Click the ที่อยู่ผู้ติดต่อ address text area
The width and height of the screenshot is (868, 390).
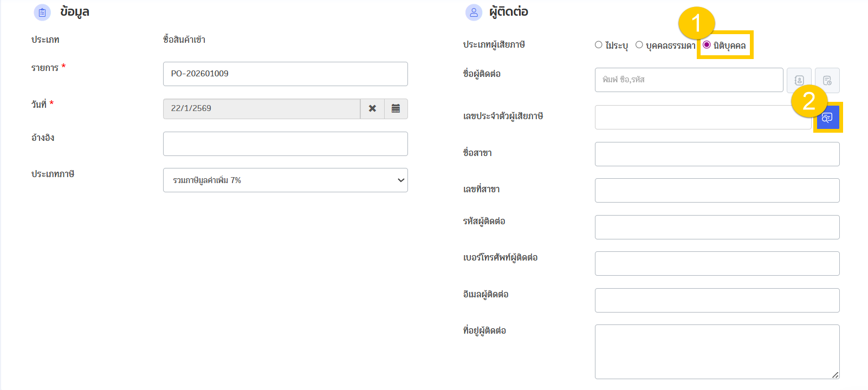pyautogui.click(x=717, y=352)
